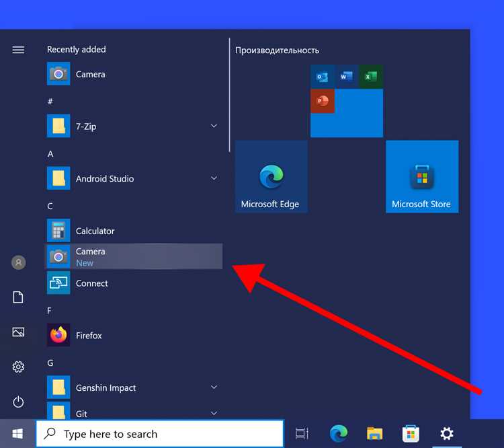Image resolution: width=504 pixels, height=448 pixels.
Task: Click the F letter group header
Action: click(x=49, y=311)
